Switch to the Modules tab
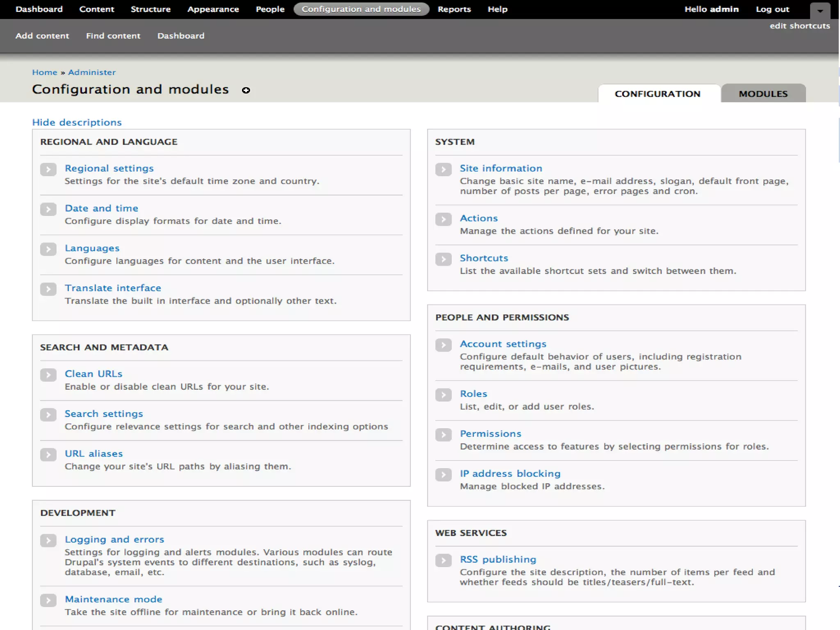 point(763,94)
